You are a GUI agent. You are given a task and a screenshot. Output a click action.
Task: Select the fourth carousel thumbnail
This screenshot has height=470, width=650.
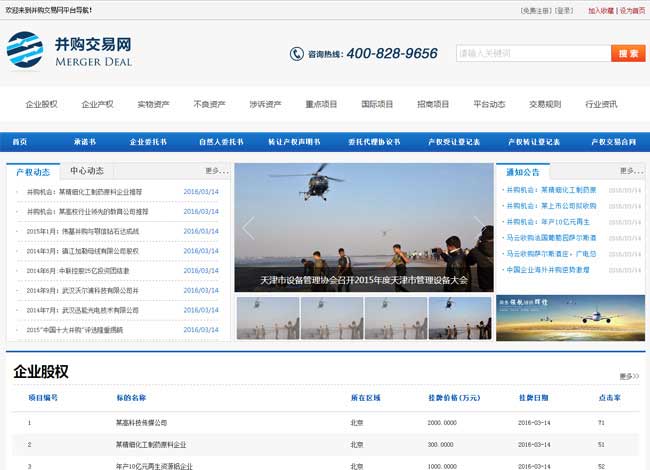click(460, 318)
